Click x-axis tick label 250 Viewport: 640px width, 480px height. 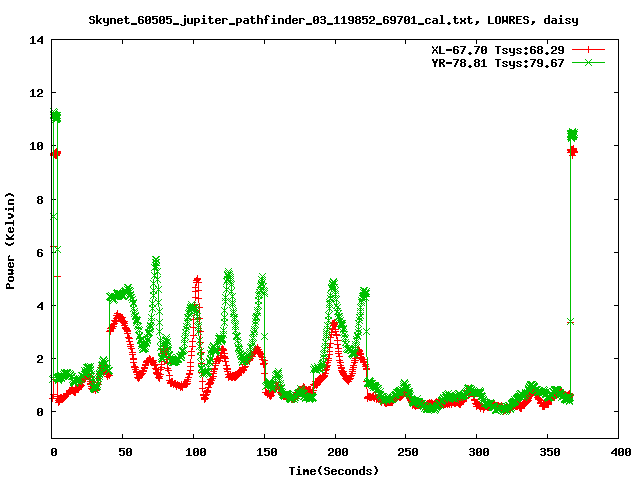(408, 452)
